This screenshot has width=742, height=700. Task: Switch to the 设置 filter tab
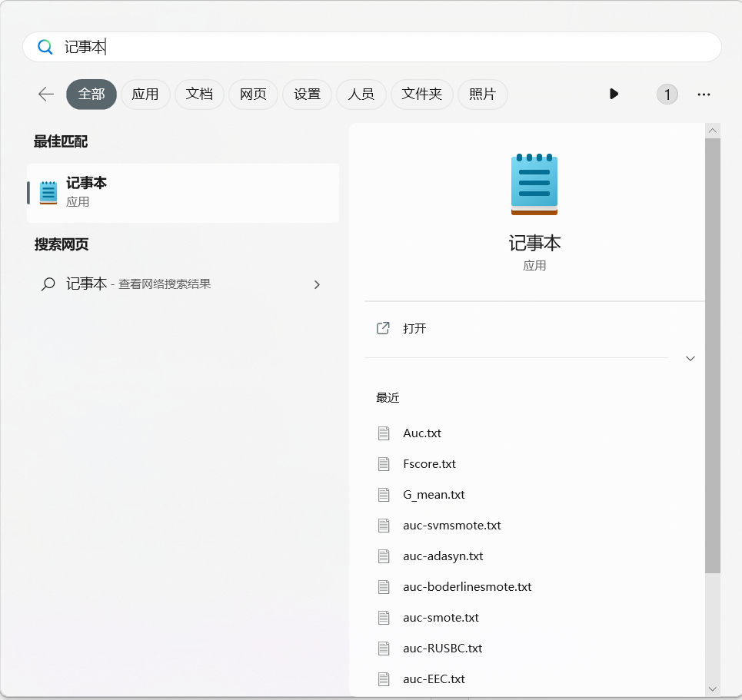307,94
